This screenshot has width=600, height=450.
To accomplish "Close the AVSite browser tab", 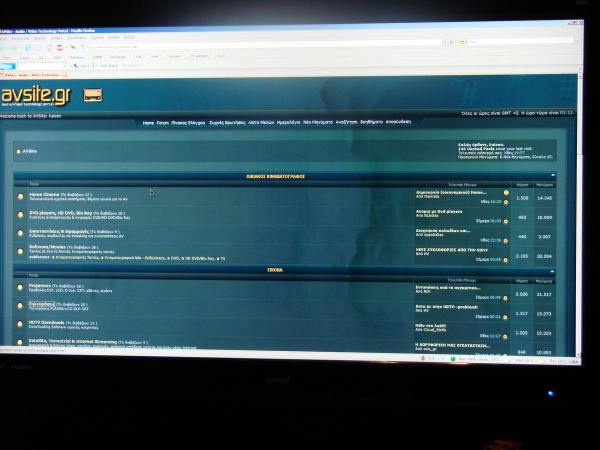I will [x=65, y=75].
